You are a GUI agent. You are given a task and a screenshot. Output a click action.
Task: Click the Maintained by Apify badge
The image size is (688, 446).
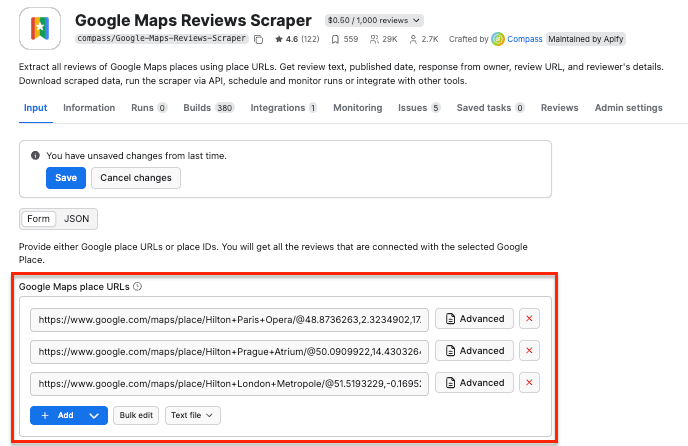[x=586, y=39]
